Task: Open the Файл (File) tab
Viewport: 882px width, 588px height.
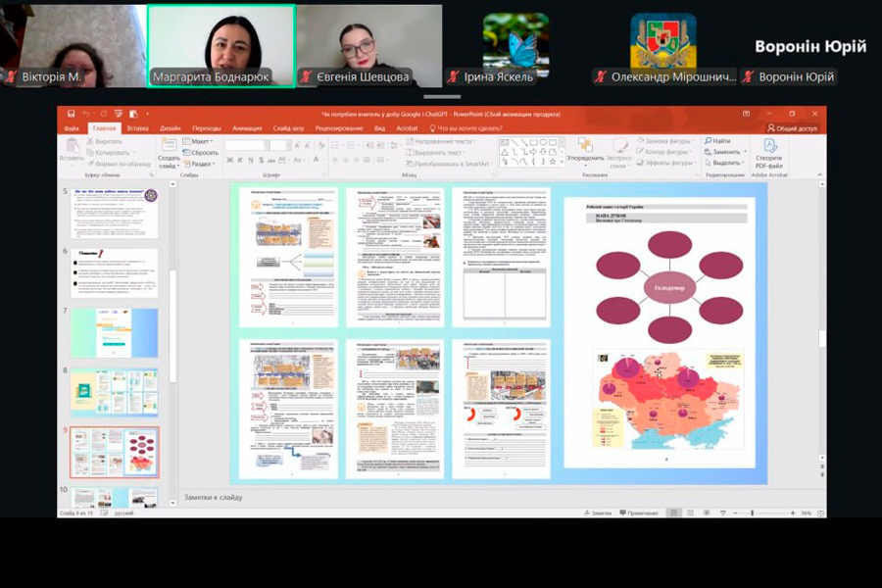Action: 72,128
